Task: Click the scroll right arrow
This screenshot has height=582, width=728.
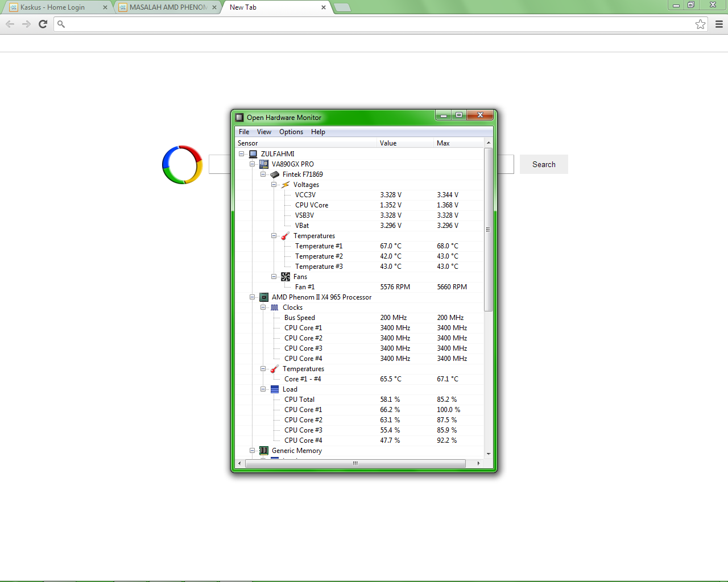Action: click(x=478, y=463)
